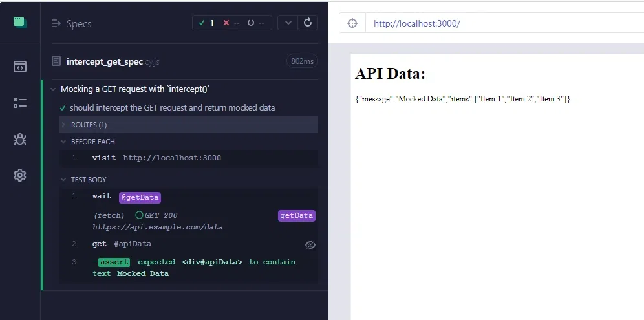Image resolution: width=644 pixels, height=320 pixels.
Task: Select the passing test "should intercept the GET request"
Action: pyautogui.click(x=172, y=107)
